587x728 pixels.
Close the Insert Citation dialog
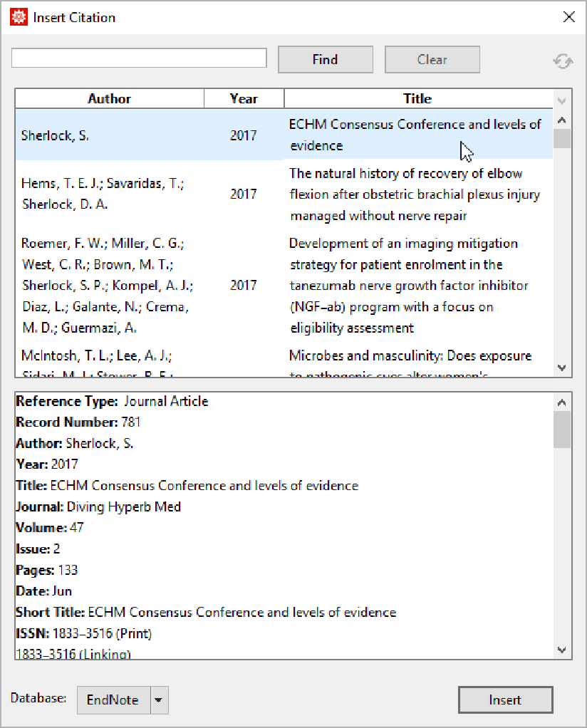(x=568, y=17)
